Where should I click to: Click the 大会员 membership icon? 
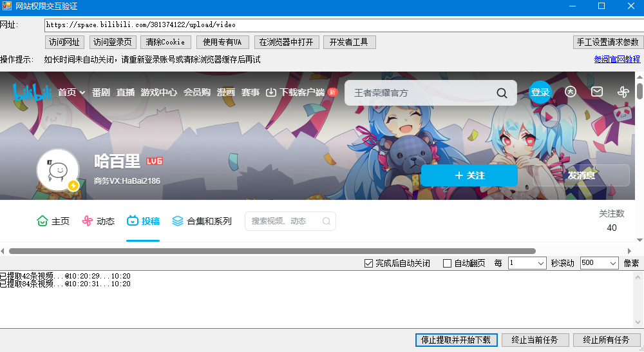coord(571,92)
